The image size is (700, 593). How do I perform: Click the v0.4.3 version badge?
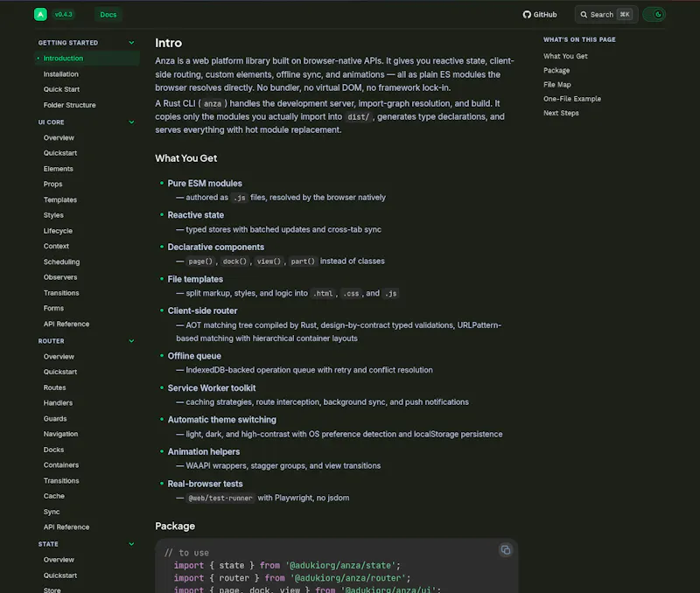63,14
